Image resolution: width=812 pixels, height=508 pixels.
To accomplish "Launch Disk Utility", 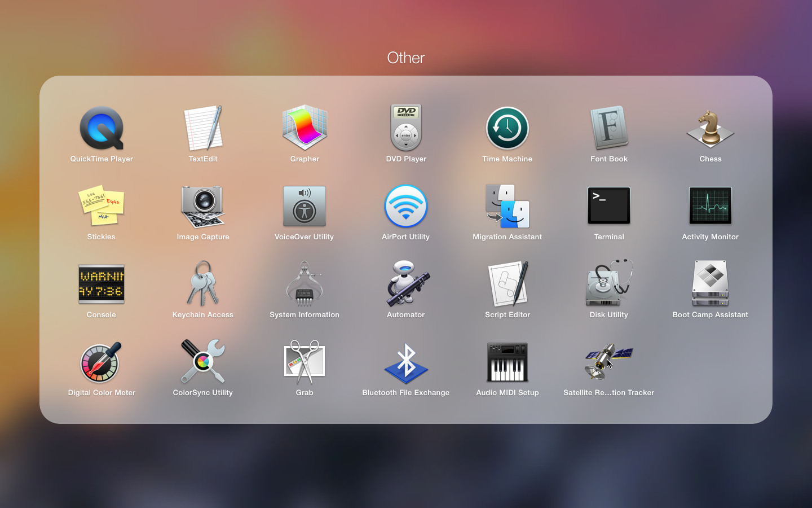I will 609,284.
